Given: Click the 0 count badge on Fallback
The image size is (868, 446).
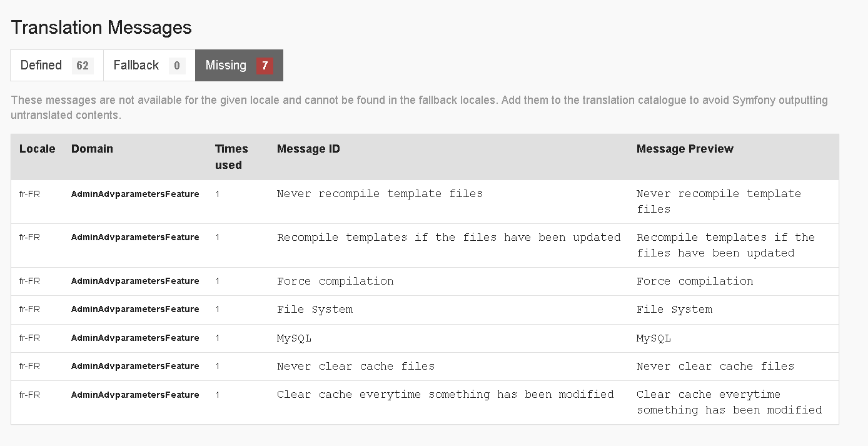Looking at the screenshot, I should tap(177, 66).
